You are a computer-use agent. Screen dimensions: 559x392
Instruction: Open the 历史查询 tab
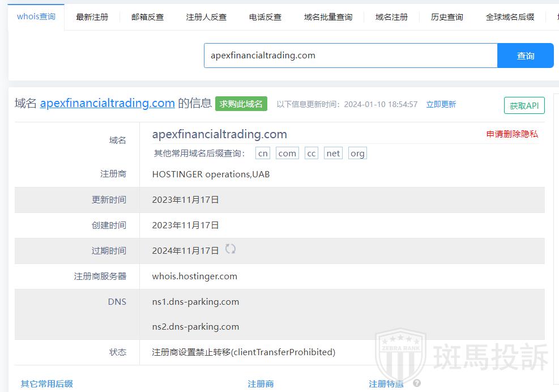click(447, 17)
